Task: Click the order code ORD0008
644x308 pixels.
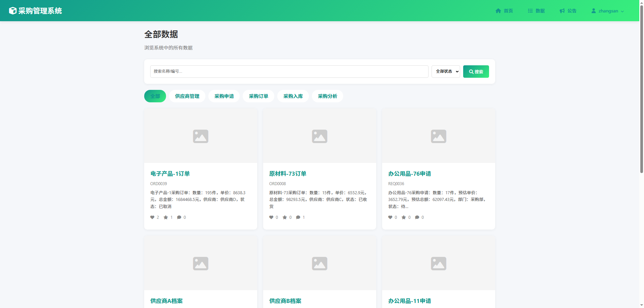Action: 278,184
